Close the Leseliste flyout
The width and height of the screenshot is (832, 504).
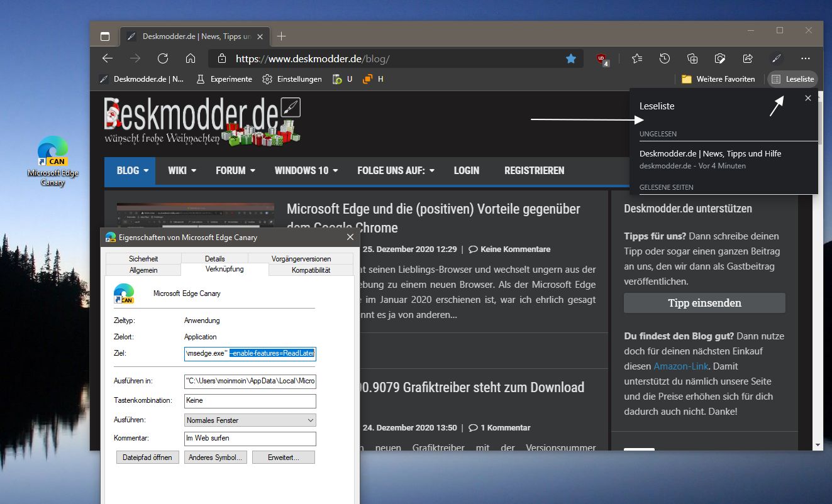[x=808, y=98]
